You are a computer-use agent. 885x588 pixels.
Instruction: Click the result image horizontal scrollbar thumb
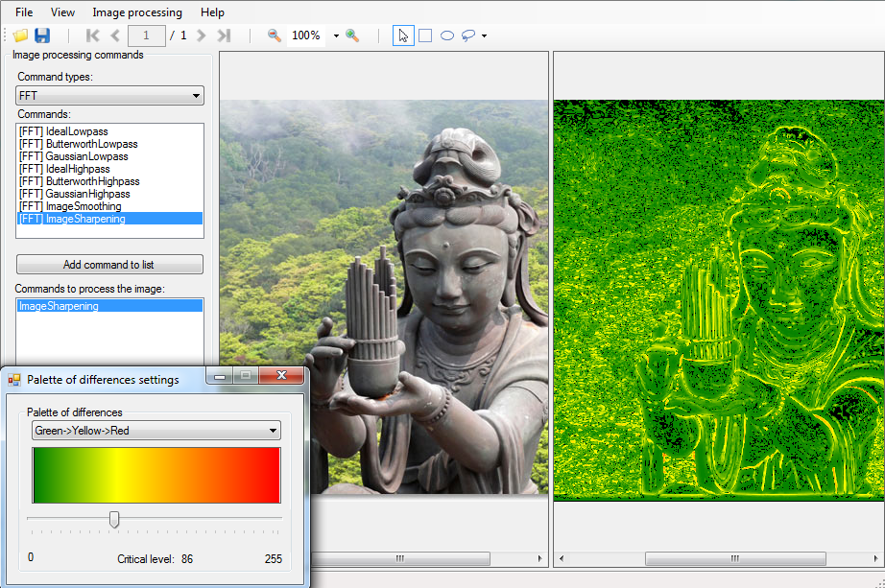[735, 558]
